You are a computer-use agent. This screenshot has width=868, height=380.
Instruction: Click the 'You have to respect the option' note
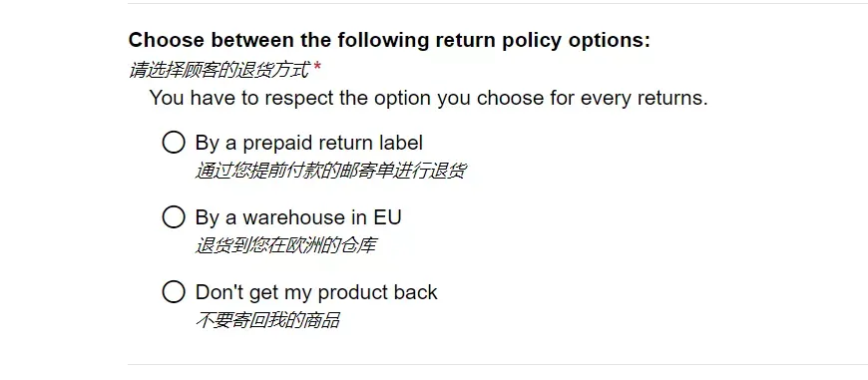click(x=428, y=99)
